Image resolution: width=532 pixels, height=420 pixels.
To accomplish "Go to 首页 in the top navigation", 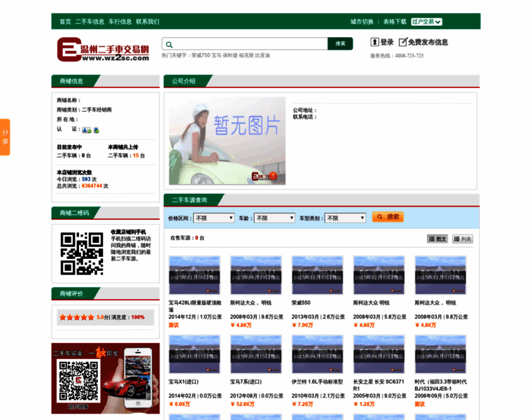I will pos(65,22).
